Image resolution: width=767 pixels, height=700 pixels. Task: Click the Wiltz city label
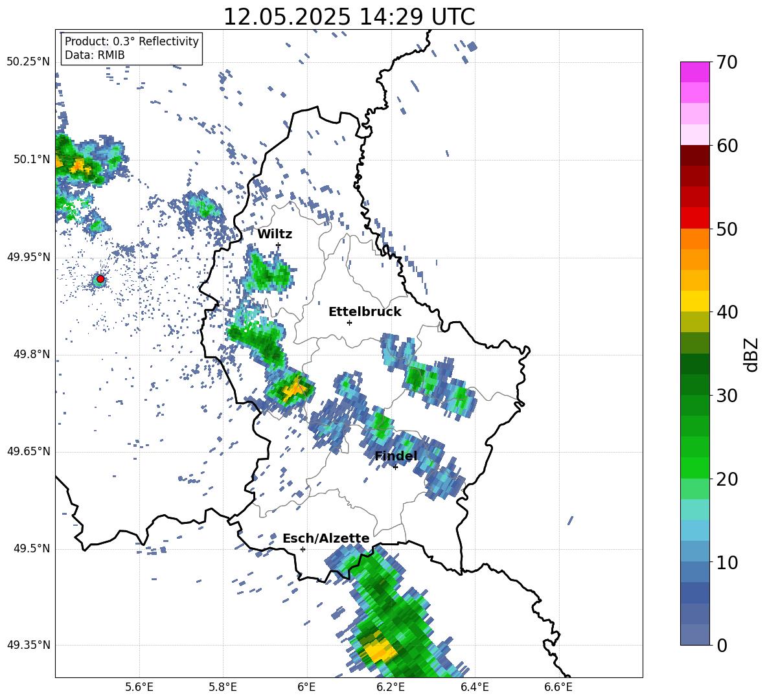tap(275, 234)
